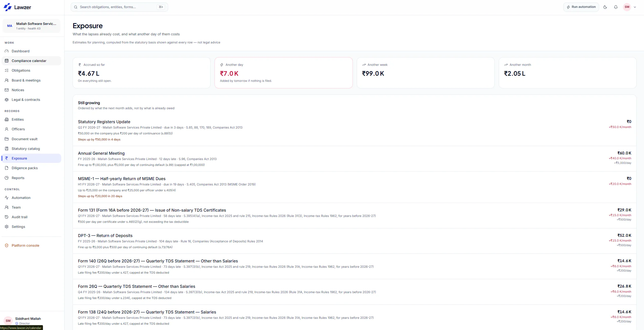
Task: Open the Annual General Meeting row
Action: point(355,159)
